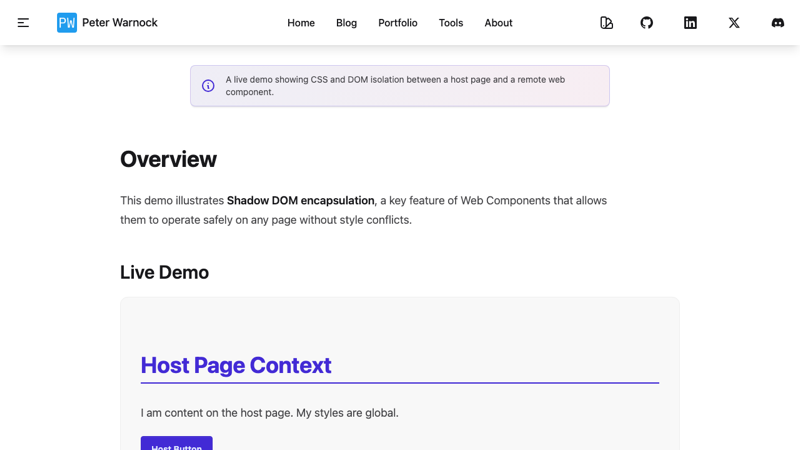Go to the Home page
Viewport: 800px width, 450px height.
pos(301,22)
